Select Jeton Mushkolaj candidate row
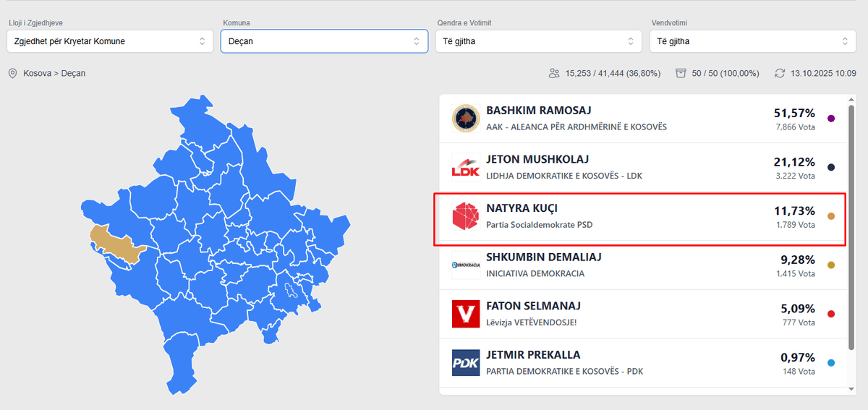Screen dimensions: 868x410 click(637, 167)
